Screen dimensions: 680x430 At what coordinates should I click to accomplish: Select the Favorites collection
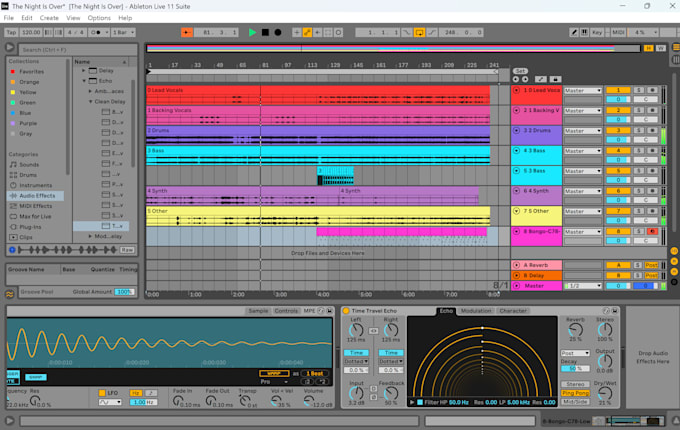point(31,72)
